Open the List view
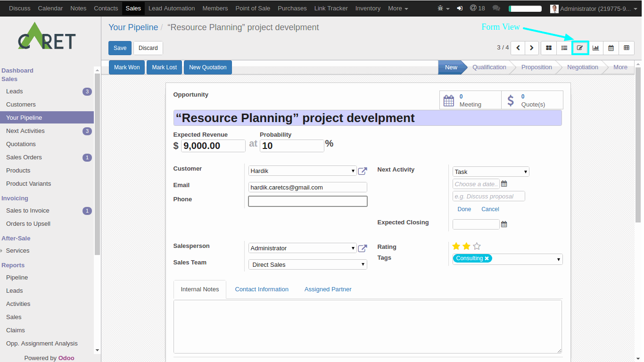Screen dimensions: 644x362 coord(564,48)
